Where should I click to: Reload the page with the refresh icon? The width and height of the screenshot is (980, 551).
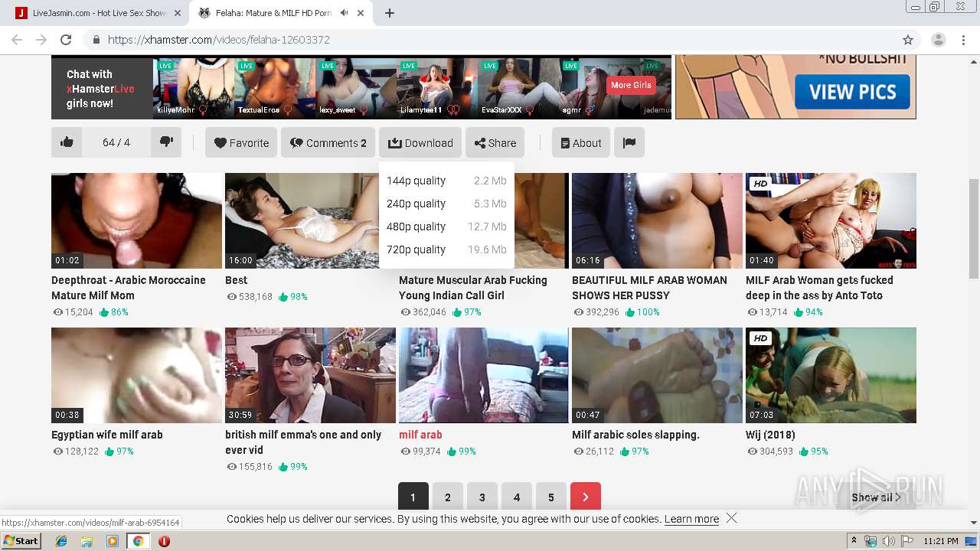click(66, 40)
